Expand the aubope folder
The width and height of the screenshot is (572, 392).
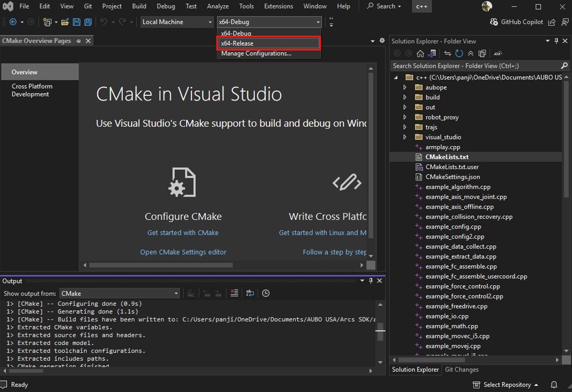[x=405, y=88]
